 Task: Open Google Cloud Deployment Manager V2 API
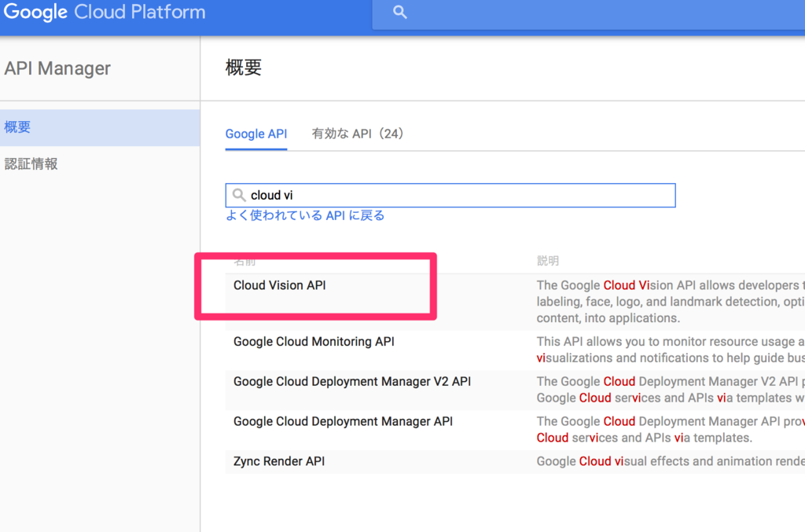pyautogui.click(x=352, y=382)
